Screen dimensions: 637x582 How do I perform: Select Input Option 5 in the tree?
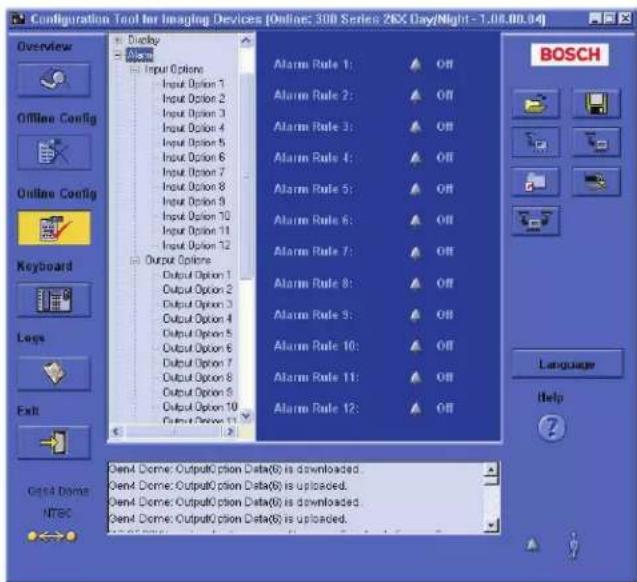(193, 143)
